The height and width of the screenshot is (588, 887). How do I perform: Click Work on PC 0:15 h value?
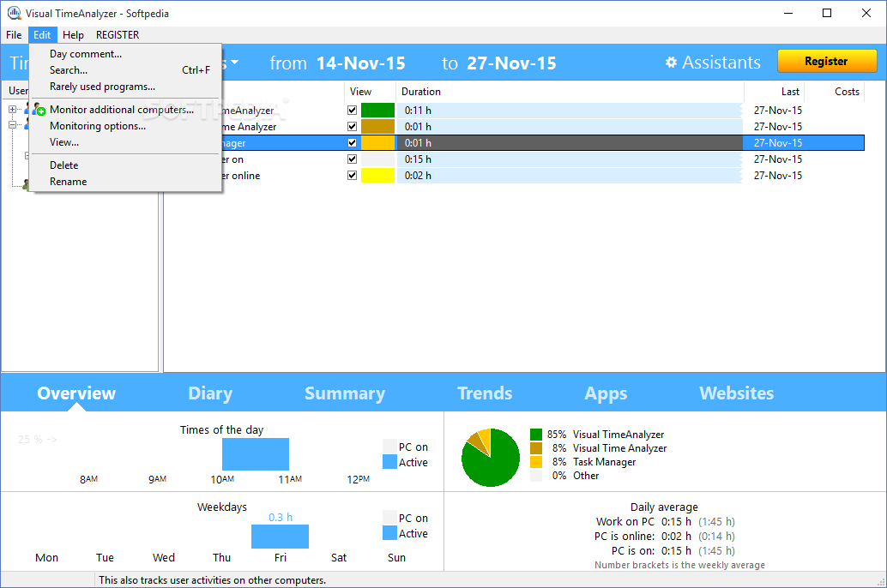676,521
